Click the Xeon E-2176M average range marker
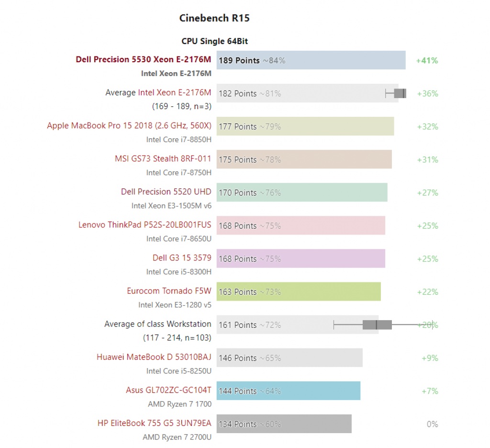 pyautogui.click(x=396, y=93)
